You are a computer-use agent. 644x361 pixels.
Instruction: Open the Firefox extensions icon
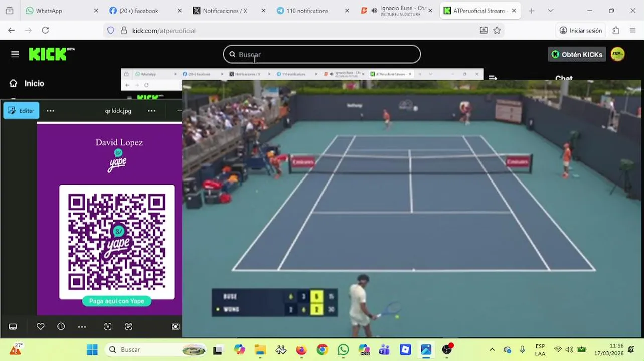(616, 31)
